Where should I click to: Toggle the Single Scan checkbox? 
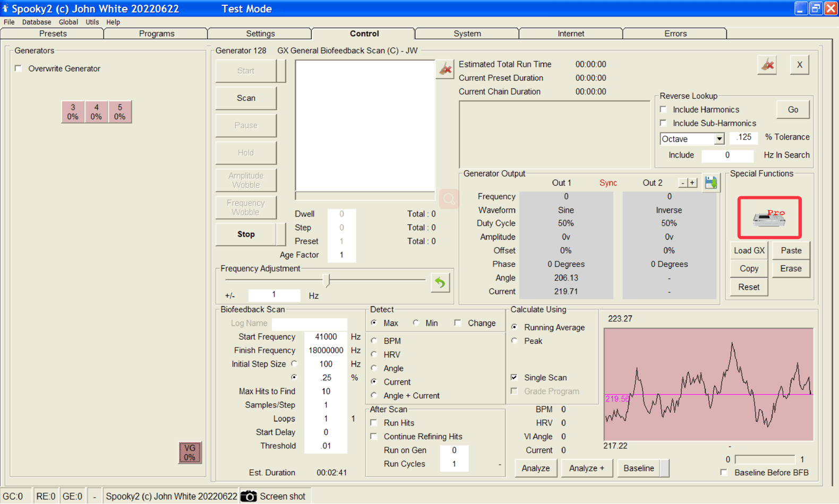tap(514, 377)
